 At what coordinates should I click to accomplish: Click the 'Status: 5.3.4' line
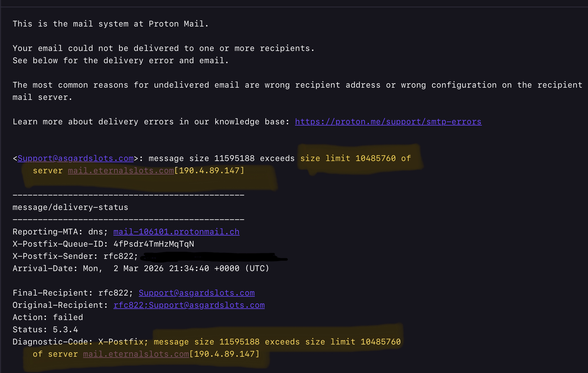point(45,330)
